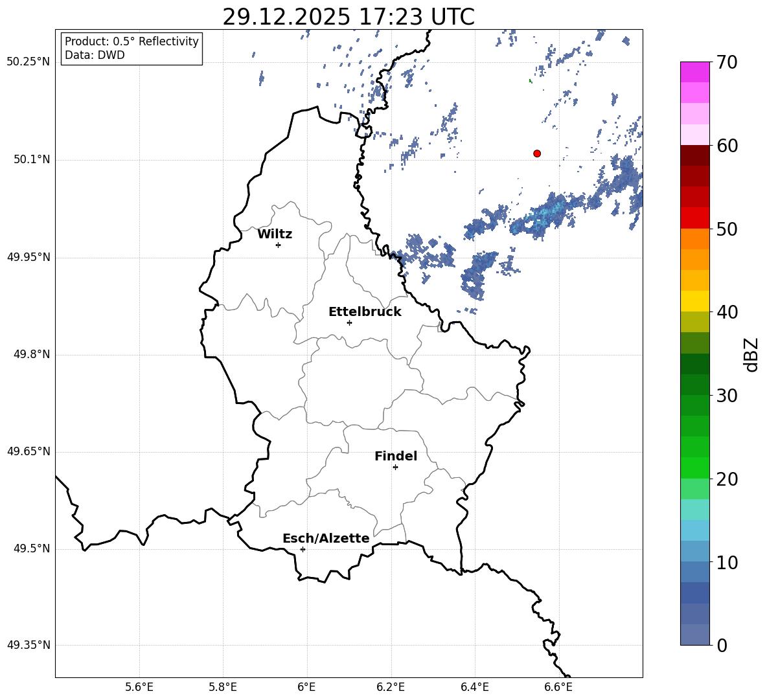Click the colorbar value 0
The height and width of the screenshot is (700, 767).
pyautogui.click(x=722, y=645)
